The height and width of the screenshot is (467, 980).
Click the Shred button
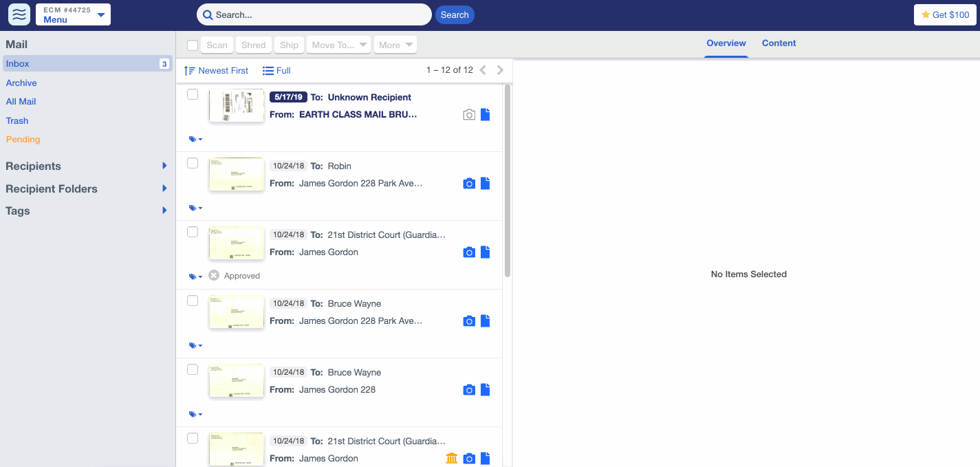click(253, 45)
